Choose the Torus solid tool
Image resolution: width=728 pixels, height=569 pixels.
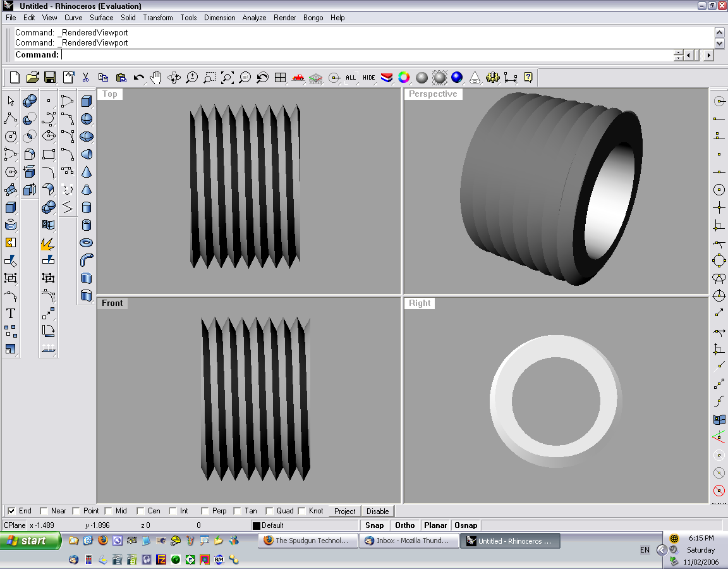coord(87,243)
